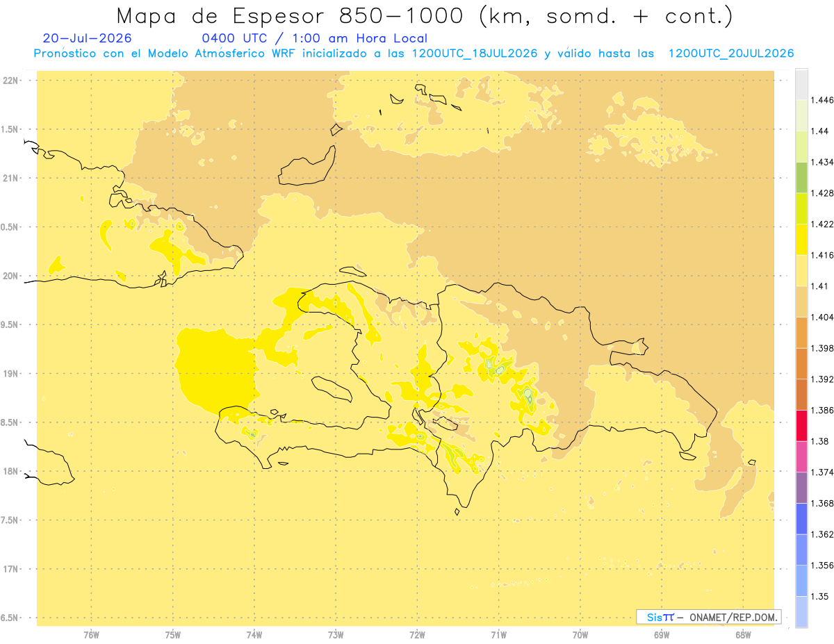
Task: Pick the bright yellow swatch between 1.416 and 1.422
Action: pos(801,239)
